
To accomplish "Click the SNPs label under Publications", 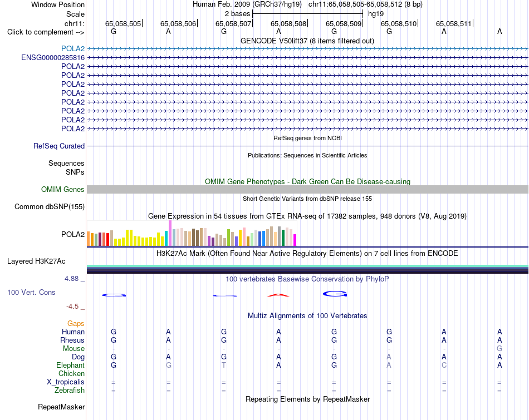I will coord(75,172).
